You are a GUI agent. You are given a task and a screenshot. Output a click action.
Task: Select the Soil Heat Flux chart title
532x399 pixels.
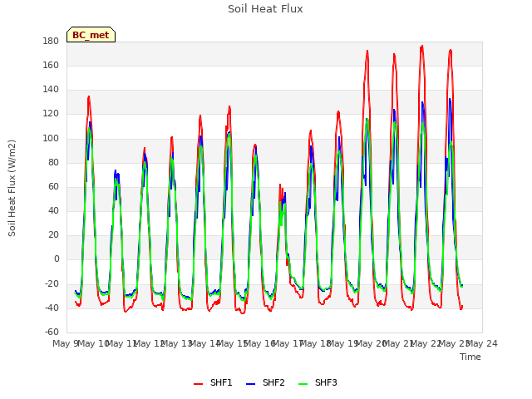(265, 9)
